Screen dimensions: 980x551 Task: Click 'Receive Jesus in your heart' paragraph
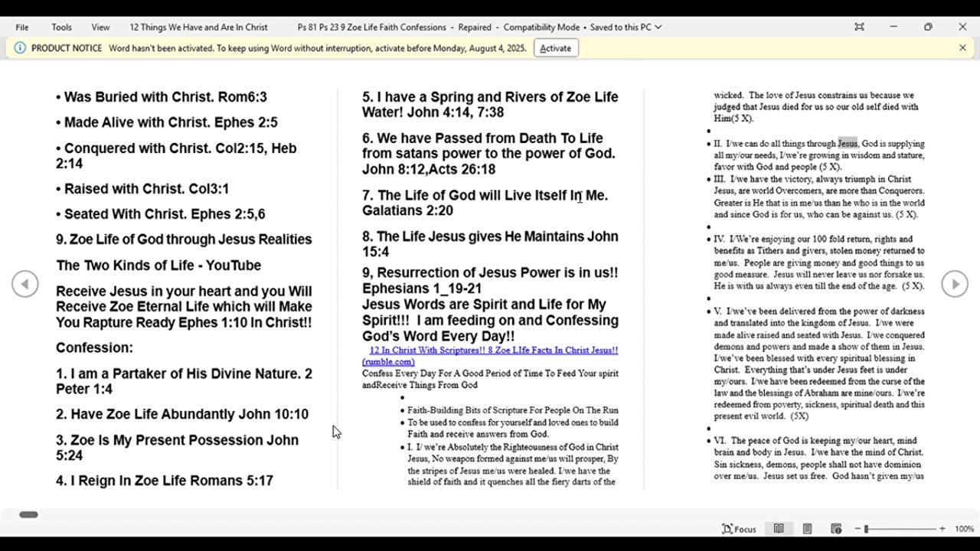coord(184,307)
